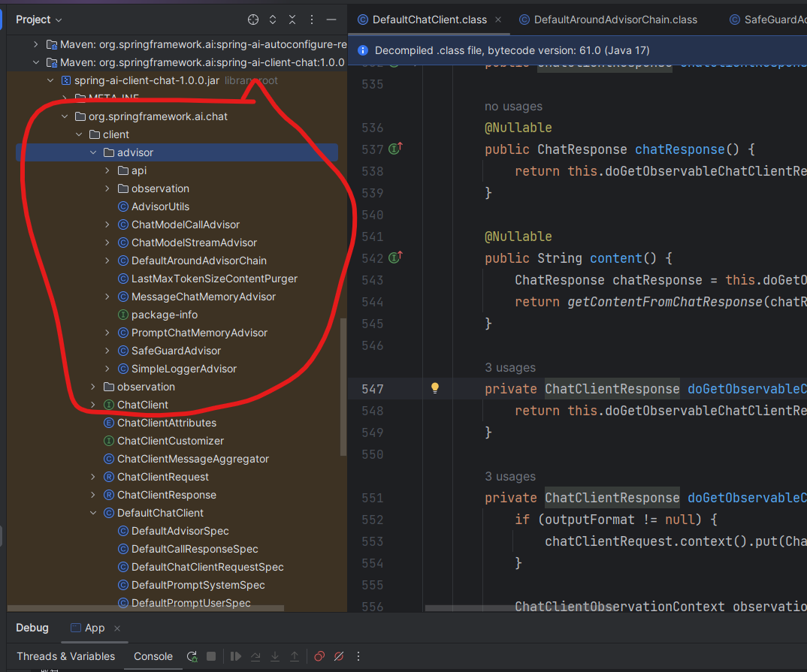This screenshot has height=672, width=807.
Task: Open the Threads & Variables tab
Action: click(x=66, y=656)
